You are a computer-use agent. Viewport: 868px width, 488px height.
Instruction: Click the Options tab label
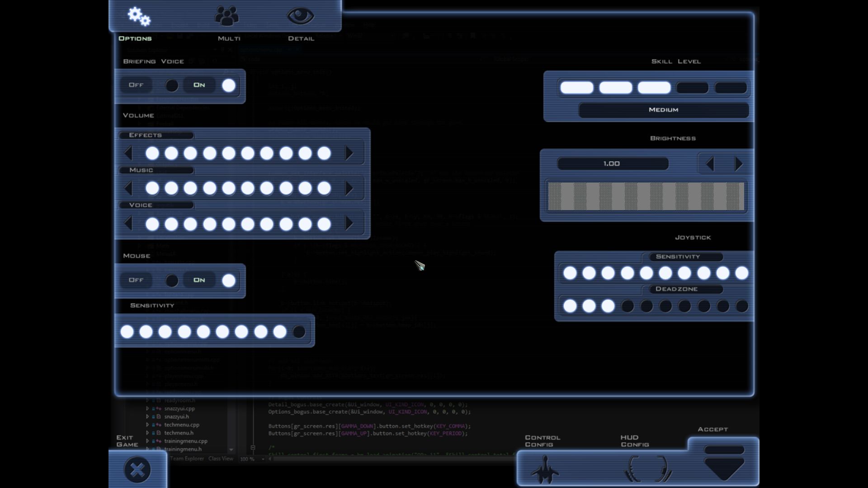tap(135, 38)
